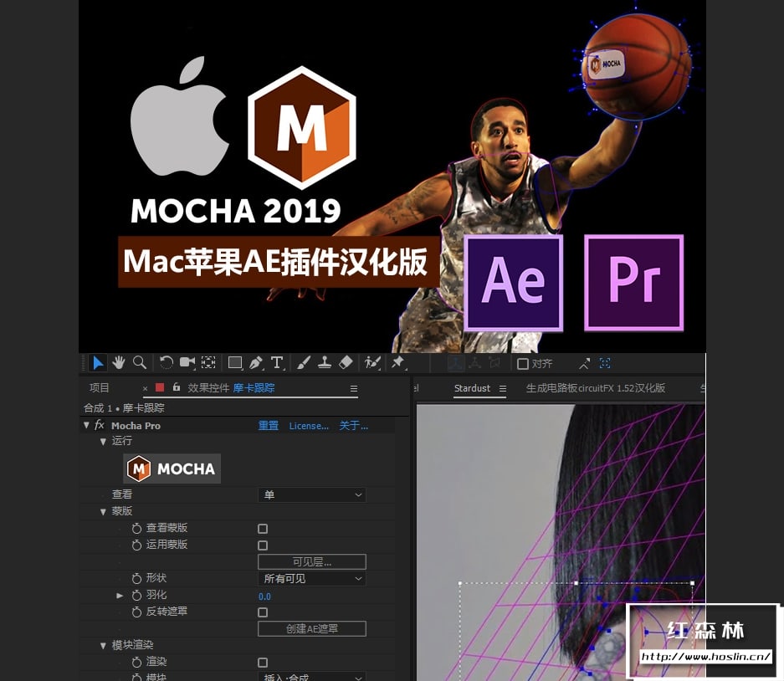Select the Puppet Pin tool
This screenshot has height=681, width=784.
[x=398, y=362]
